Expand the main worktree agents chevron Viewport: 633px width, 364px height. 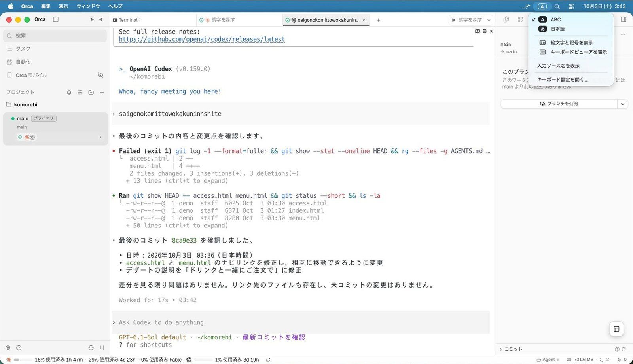click(x=100, y=137)
